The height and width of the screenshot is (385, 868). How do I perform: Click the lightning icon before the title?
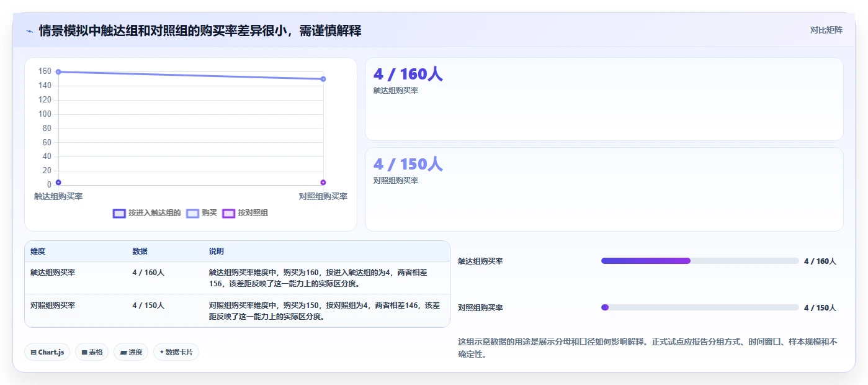point(30,31)
